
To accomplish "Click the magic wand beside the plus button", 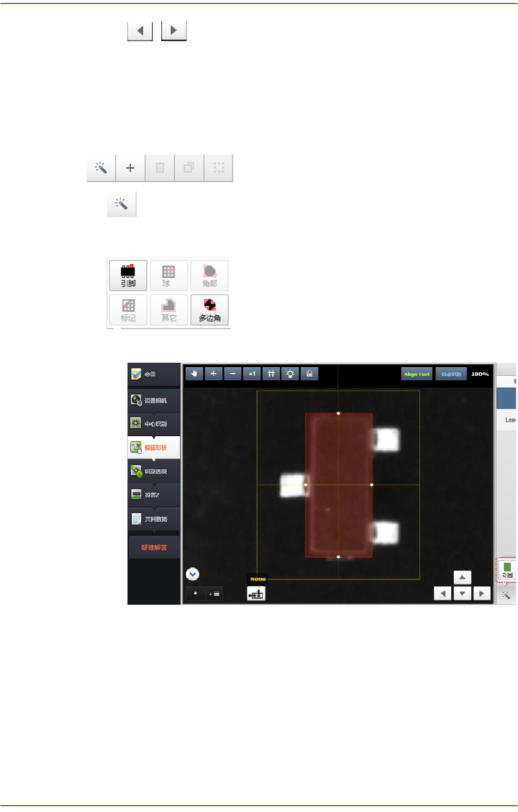I will pos(101,168).
